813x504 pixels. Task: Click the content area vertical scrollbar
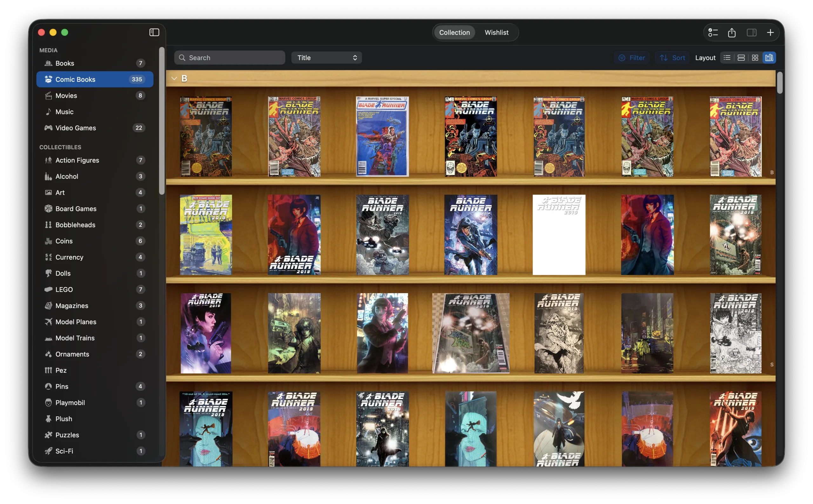click(780, 83)
